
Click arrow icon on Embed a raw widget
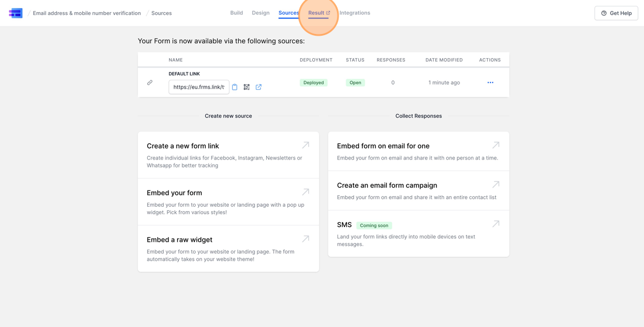click(305, 238)
